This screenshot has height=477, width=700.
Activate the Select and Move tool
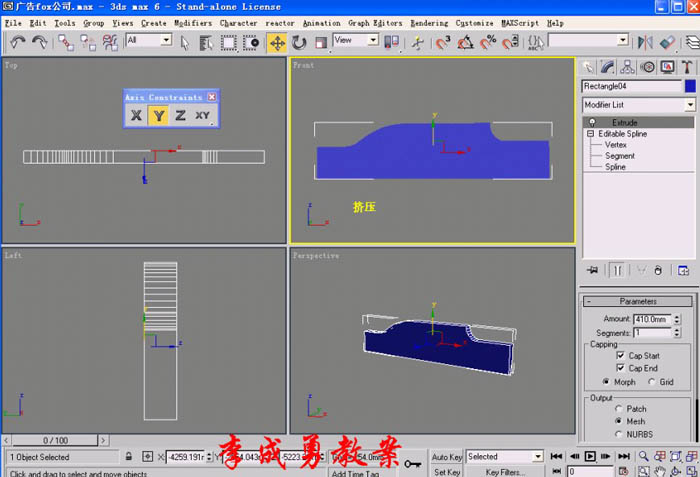pyautogui.click(x=277, y=43)
